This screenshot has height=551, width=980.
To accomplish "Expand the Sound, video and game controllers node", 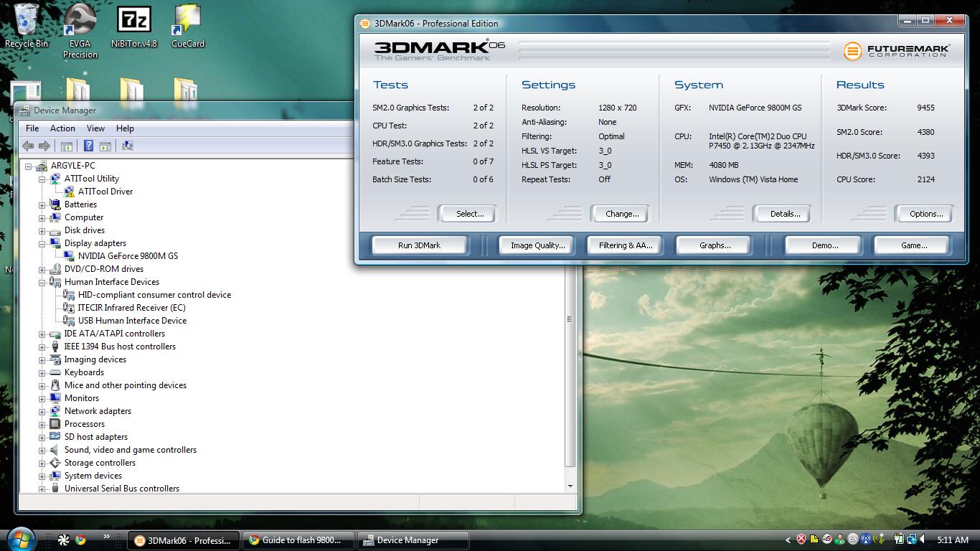I will [x=42, y=450].
